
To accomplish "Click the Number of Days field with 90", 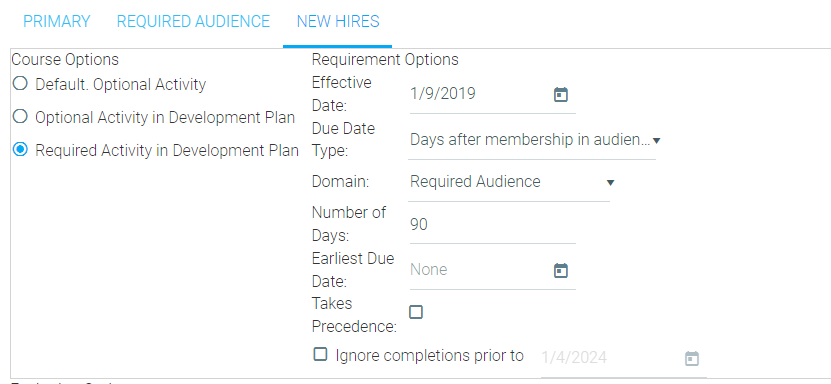I will [x=492, y=225].
